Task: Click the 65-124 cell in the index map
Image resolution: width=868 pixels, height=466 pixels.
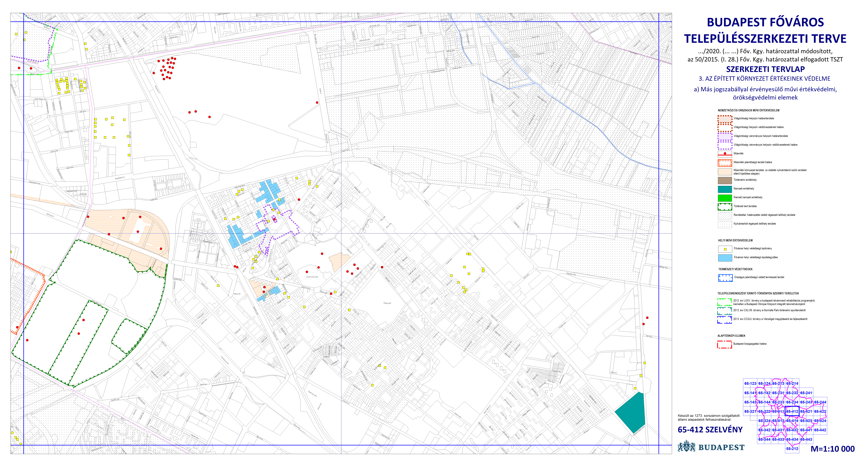Action: (764, 383)
